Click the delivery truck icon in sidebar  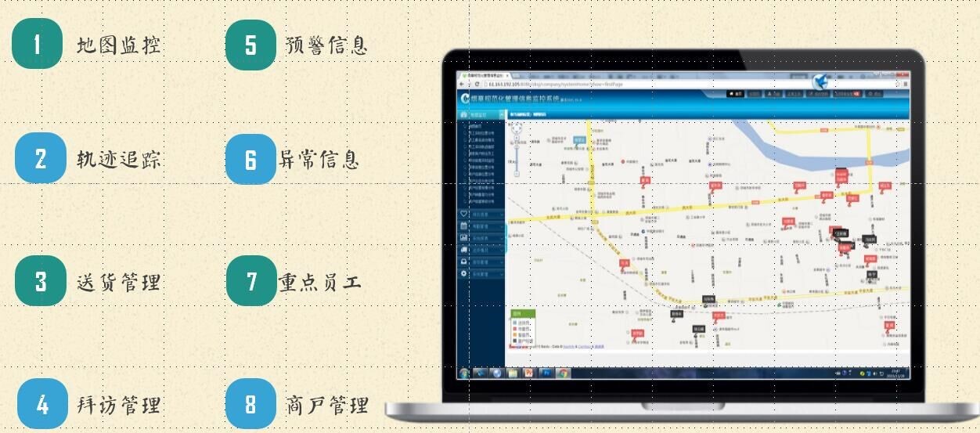[464, 250]
